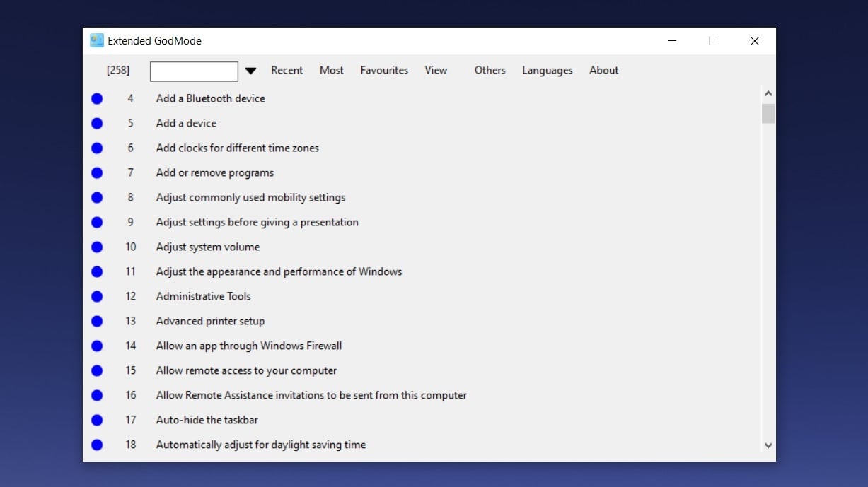Click blue dot for Adjust commonly used mobility settings
Viewport: 868px width, 487px height.
pos(97,198)
